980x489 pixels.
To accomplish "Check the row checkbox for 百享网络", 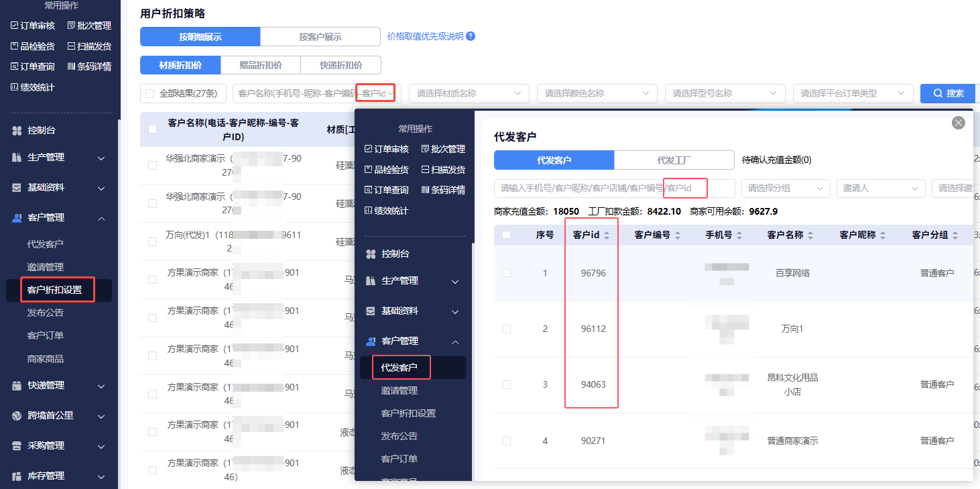I will [x=506, y=273].
